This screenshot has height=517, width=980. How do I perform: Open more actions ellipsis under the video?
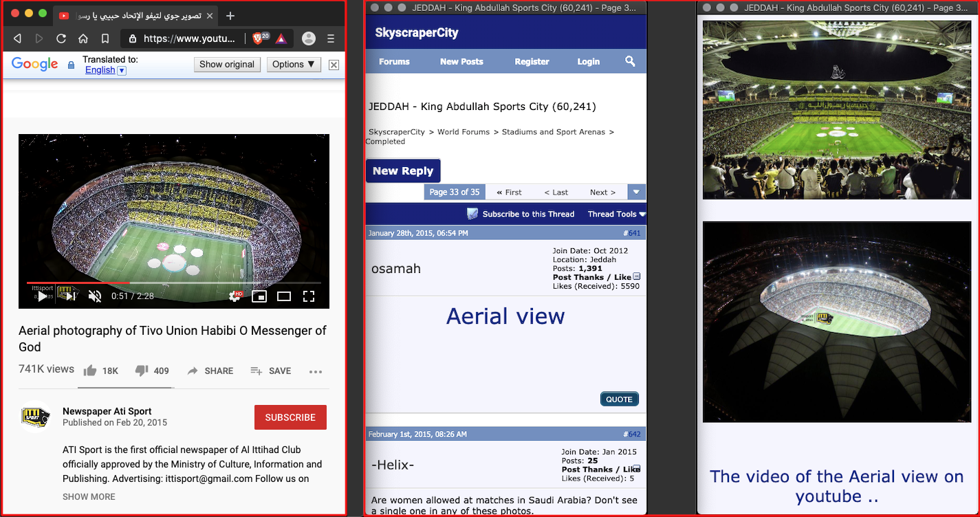coord(316,371)
